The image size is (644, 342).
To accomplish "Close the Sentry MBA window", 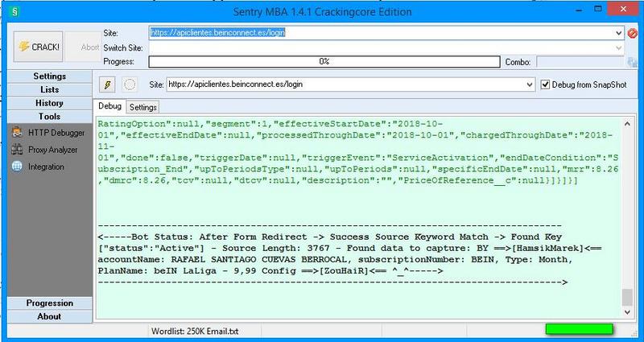I will [623, 9].
